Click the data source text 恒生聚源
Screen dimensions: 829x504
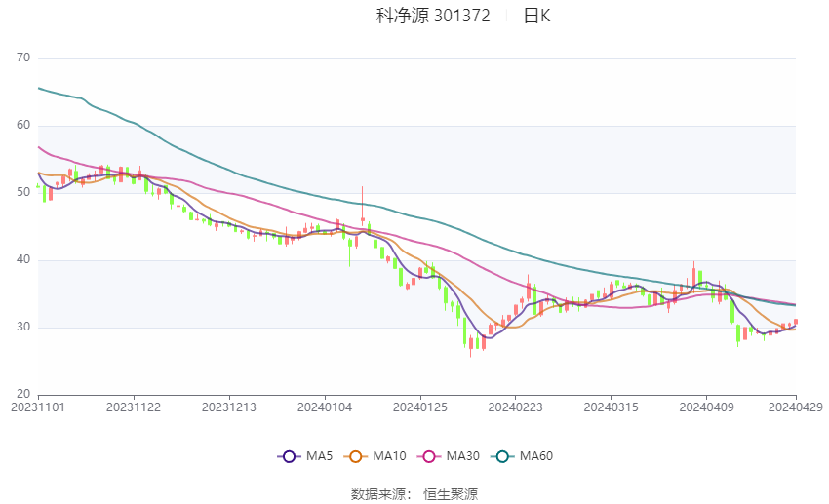[451, 494]
